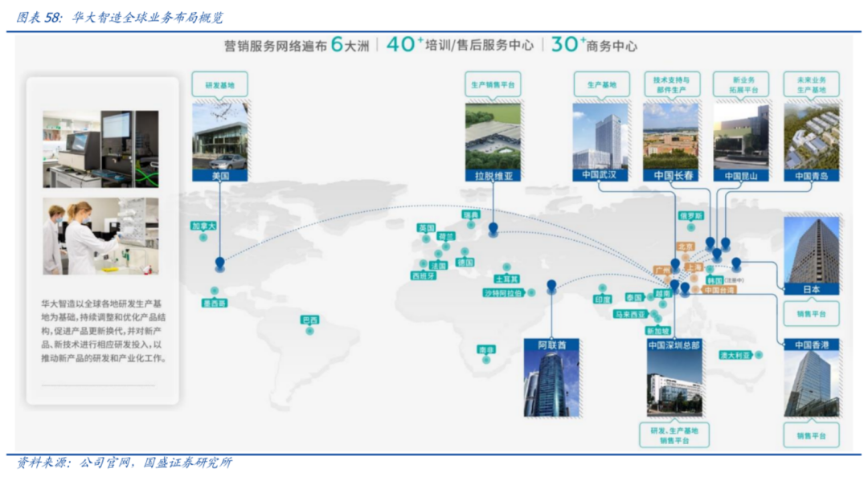Viewport: 868px width, 477px height.
Task: Click the Canada (加拿大) map label
Action: pos(203,226)
